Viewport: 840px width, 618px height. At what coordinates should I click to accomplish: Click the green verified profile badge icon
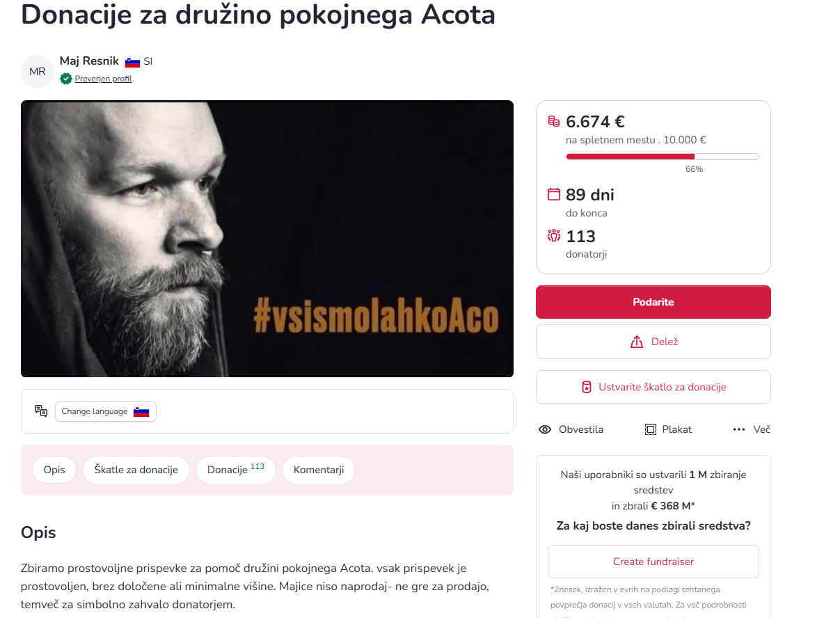point(66,79)
